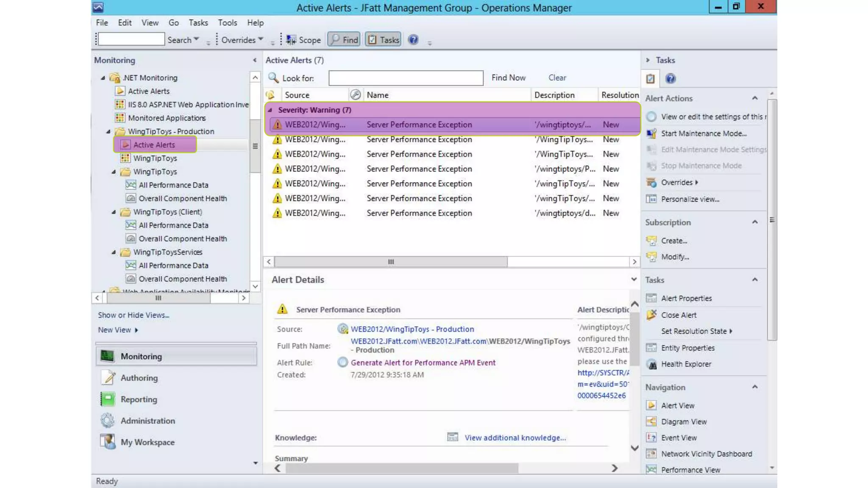The image size is (868, 488).
Task: Click the Look for input field
Action: 406,78
